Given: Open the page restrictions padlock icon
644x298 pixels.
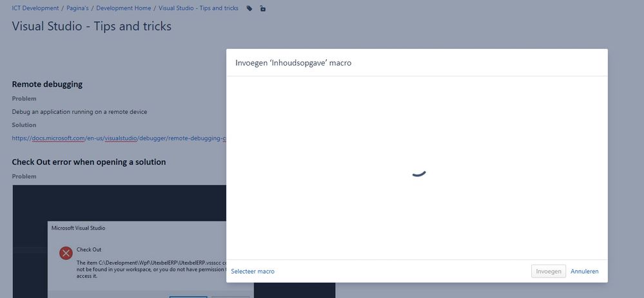Looking at the screenshot, I should (x=262, y=8).
